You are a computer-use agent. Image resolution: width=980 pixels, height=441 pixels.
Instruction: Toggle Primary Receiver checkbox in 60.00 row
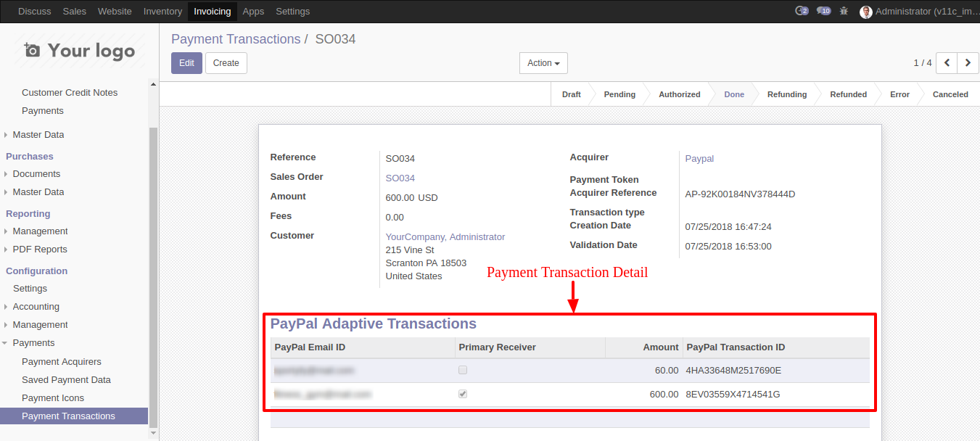click(x=463, y=370)
